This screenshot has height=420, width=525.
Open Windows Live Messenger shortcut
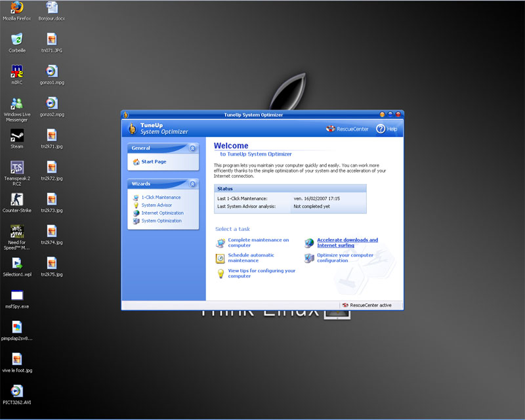click(17, 110)
